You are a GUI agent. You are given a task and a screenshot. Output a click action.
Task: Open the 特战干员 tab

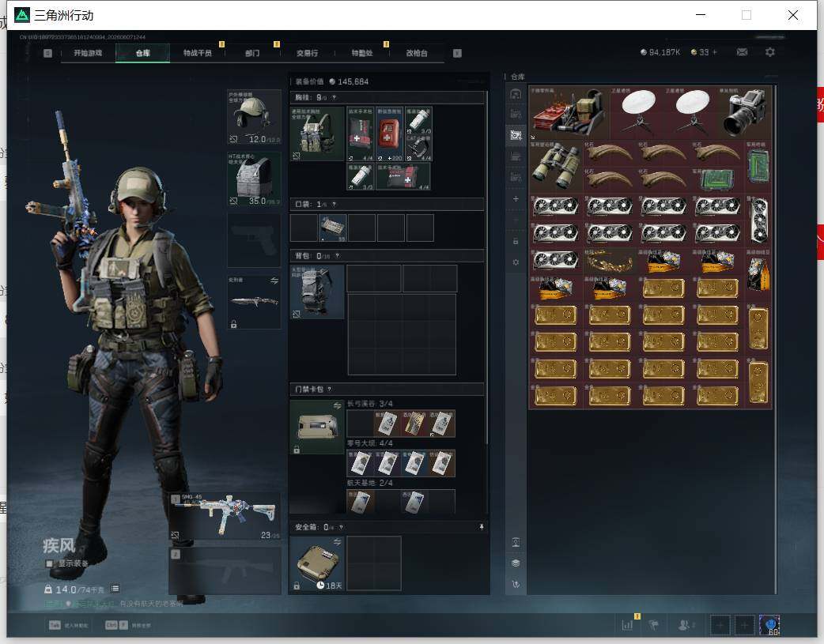[x=197, y=53]
